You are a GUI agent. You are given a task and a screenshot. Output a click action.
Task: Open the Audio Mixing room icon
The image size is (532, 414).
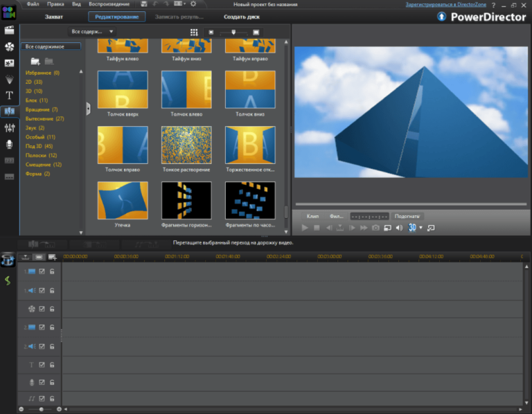[9, 127]
